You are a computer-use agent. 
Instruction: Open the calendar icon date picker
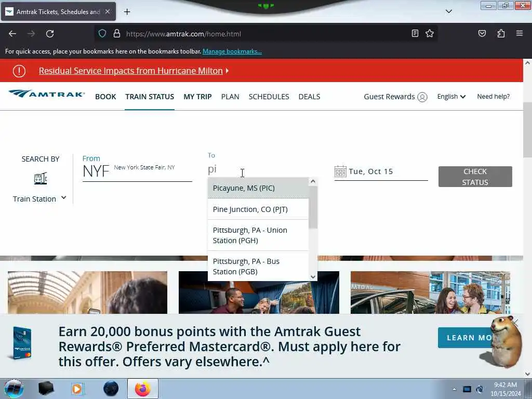point(340,171)
